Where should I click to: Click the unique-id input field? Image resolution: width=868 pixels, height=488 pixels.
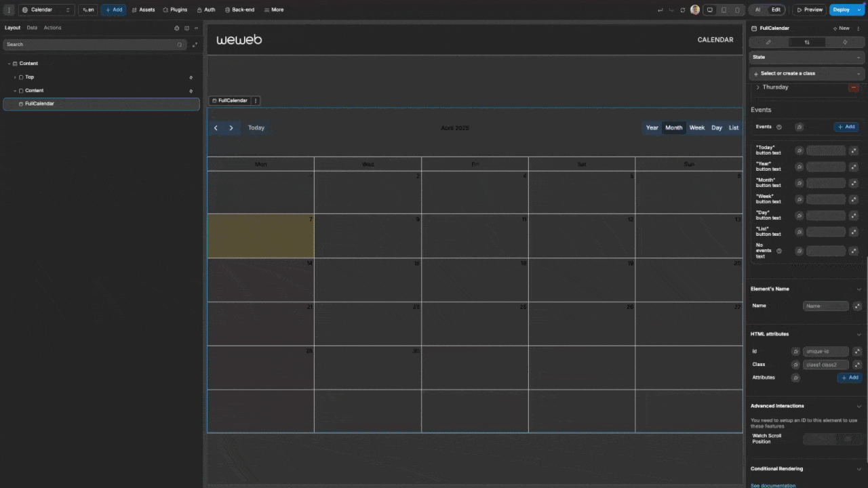click(825, 351)
